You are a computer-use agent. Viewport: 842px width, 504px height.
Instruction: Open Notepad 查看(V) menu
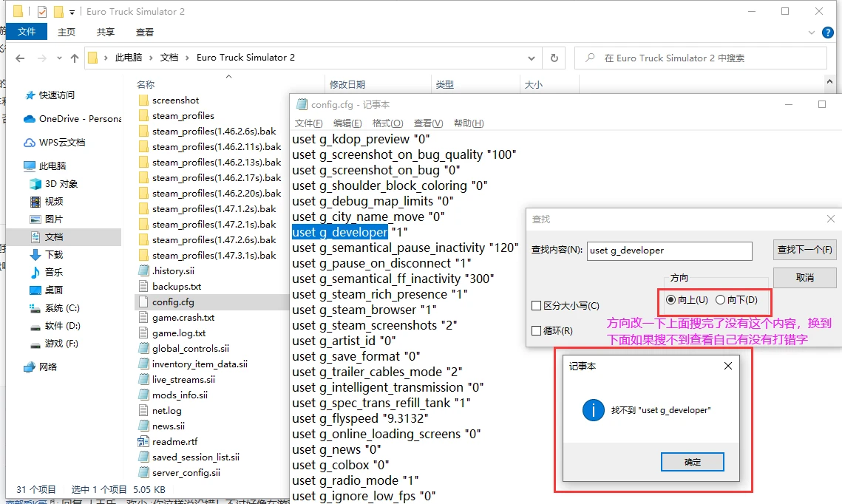429,123
